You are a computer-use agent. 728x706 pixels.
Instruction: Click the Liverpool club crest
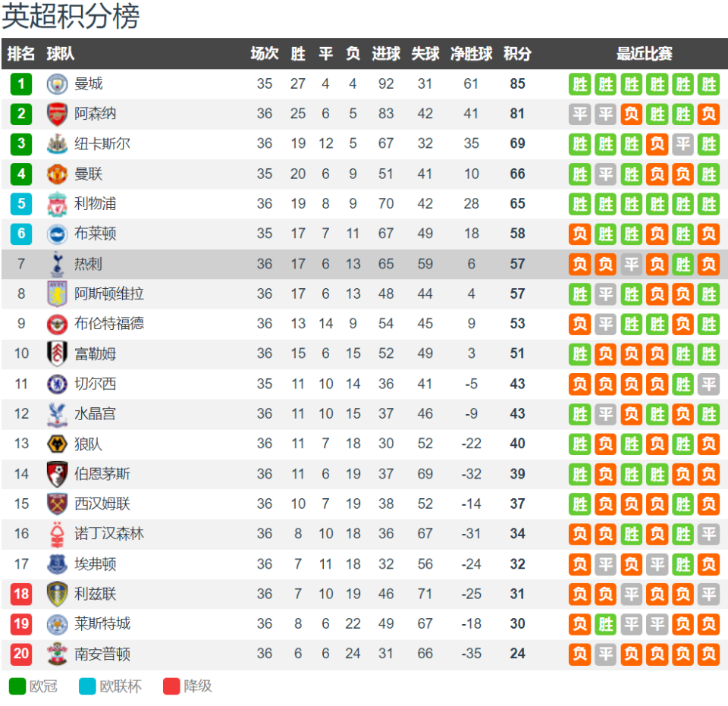tap(57, 204)
